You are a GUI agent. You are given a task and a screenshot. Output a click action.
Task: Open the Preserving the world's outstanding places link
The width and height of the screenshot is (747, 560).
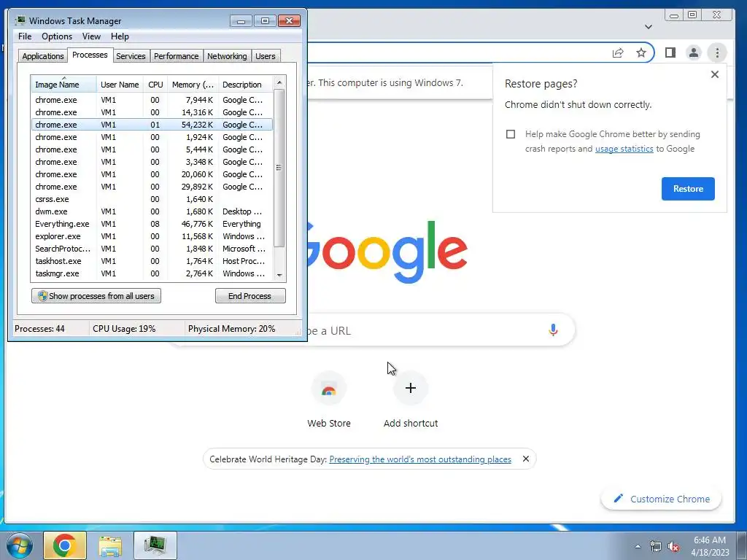coord(420,459)
